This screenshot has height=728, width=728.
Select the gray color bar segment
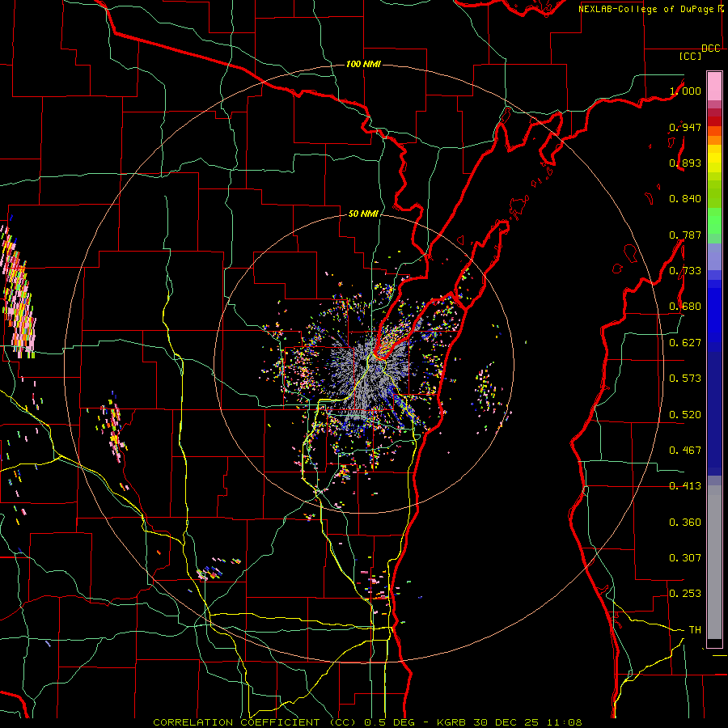point(714,562)
